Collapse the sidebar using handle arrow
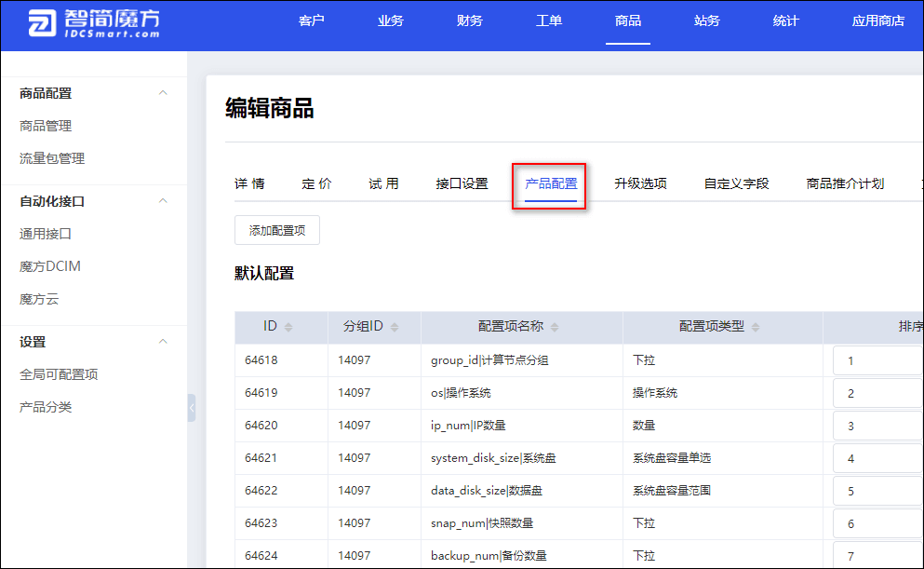 (192, 408)
